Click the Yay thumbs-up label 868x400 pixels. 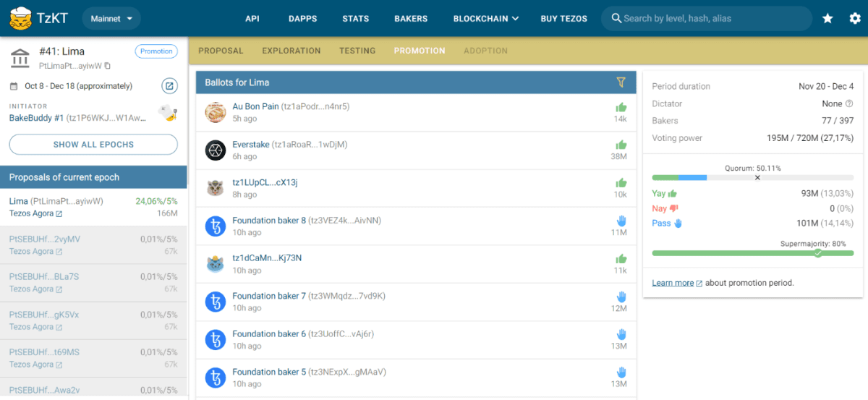[664, 193]
